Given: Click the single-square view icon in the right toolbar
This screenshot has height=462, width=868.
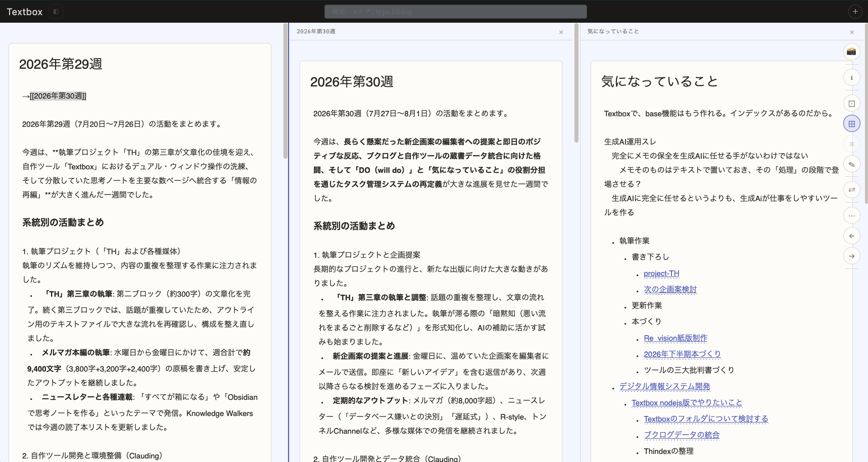Looking at the screenshot, I should click(x=851, y=104).
